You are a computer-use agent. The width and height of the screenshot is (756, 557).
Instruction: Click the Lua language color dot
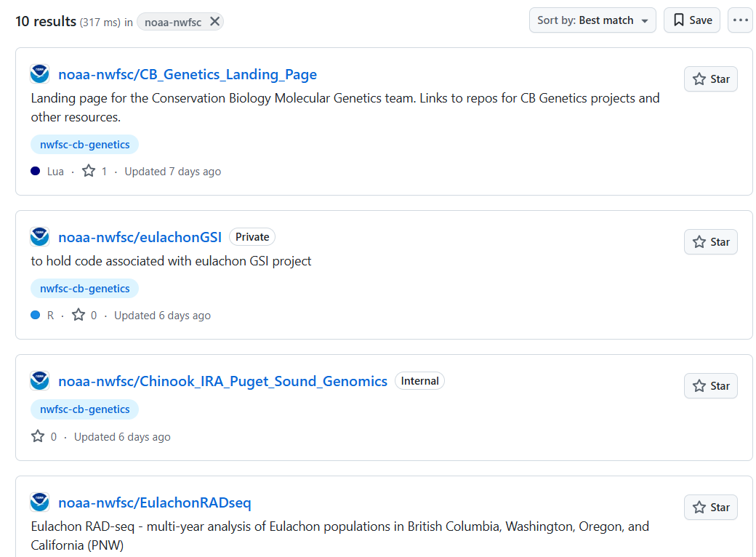coord(35,171)
